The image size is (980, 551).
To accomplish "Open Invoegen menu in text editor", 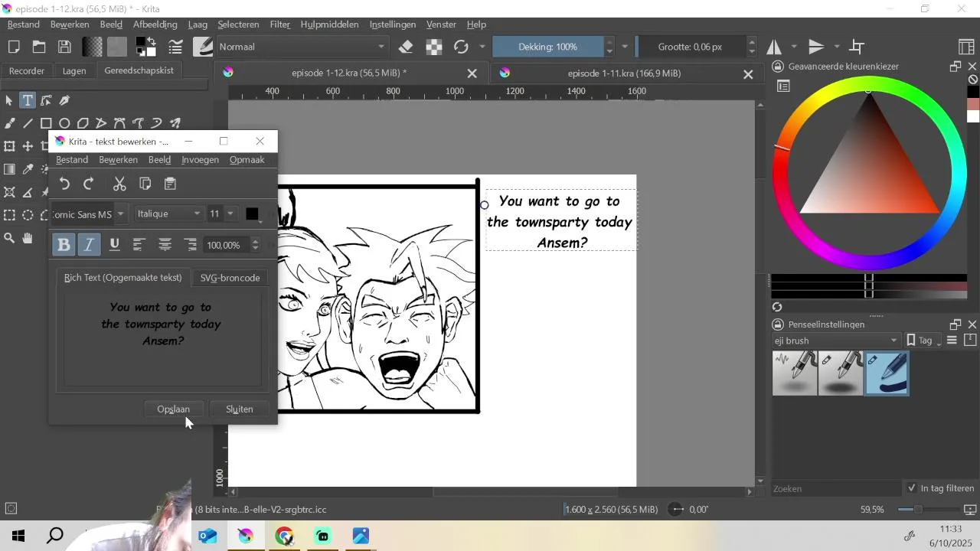I will [x=200, y=160].
